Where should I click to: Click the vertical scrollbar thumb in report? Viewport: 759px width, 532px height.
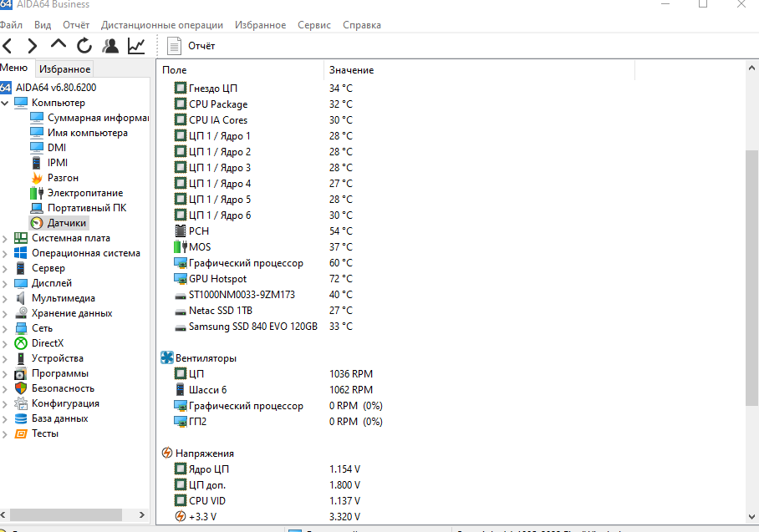point(751,278)
